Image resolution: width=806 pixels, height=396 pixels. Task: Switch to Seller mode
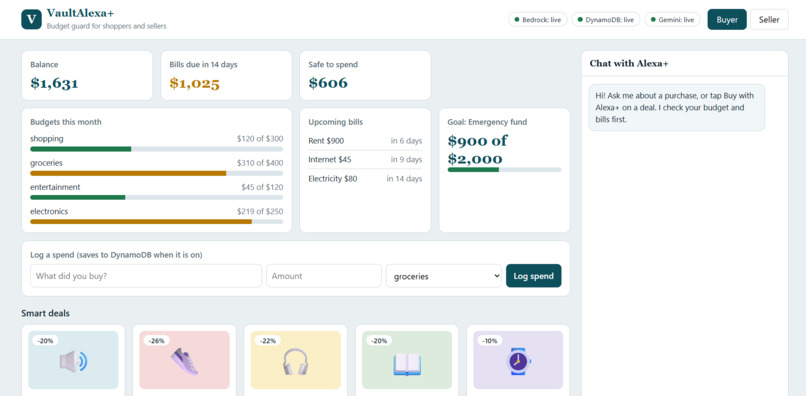coord(769,20)
